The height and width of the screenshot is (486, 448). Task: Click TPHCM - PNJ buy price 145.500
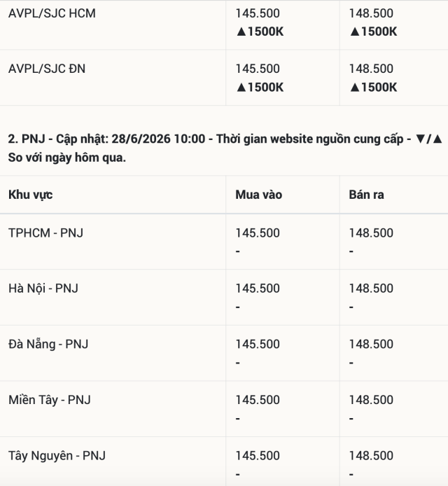coord(258,233)
